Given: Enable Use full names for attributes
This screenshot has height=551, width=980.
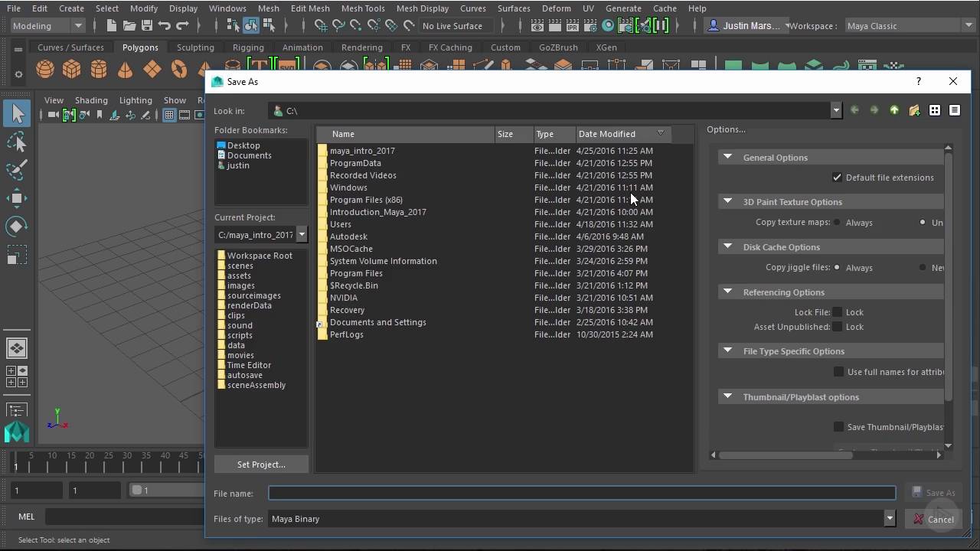Looking at the screenshot, I should pos(838,372).
